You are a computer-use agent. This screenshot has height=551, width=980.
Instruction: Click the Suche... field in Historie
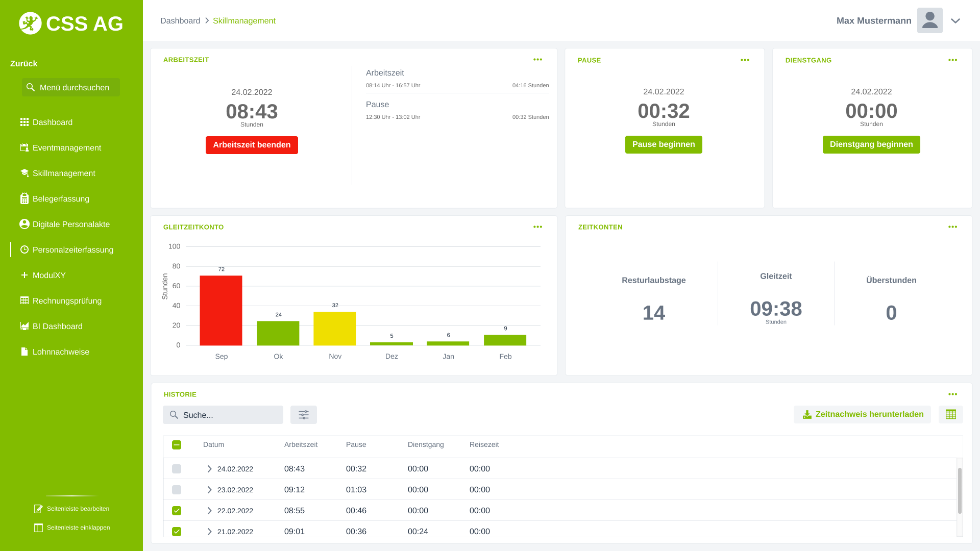(x=223, y=415)
